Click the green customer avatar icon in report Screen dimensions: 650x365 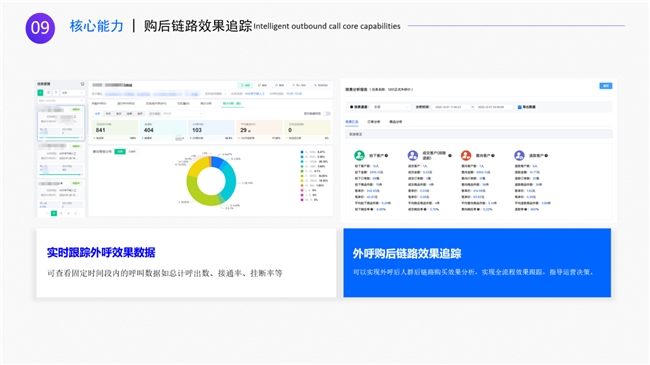coord(359,156)
